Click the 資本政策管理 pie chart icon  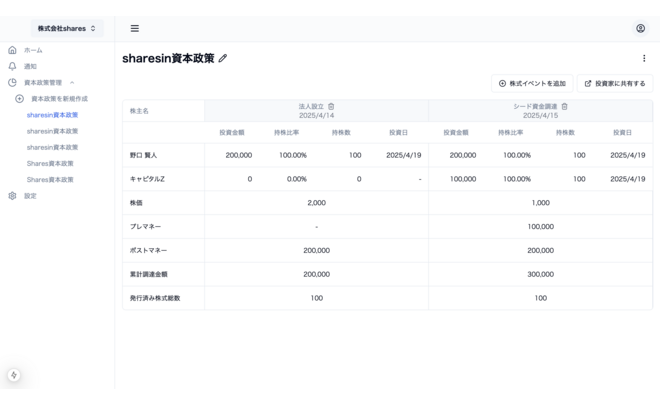[12, 83]
